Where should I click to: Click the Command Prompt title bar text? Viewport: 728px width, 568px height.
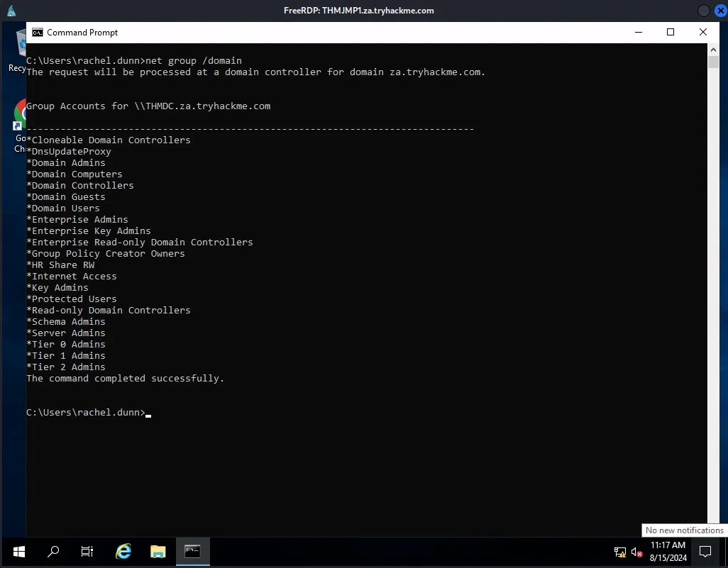point(82,33)
